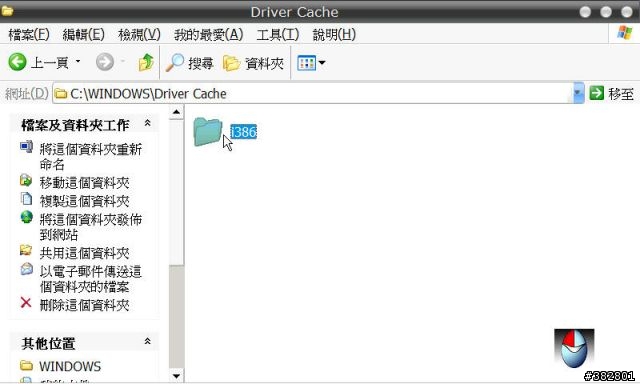Image resolution: width=640 pixels, height=384 pixels.
Task: Open the 我的最愛(A) menu
Action: tap(209, 34)
